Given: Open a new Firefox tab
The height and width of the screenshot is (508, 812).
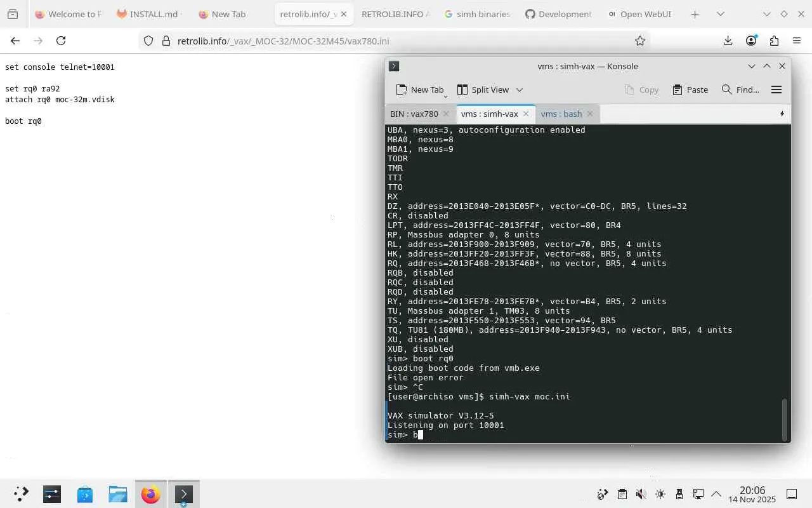Looking at the screenshot, I should coord(695,14).
